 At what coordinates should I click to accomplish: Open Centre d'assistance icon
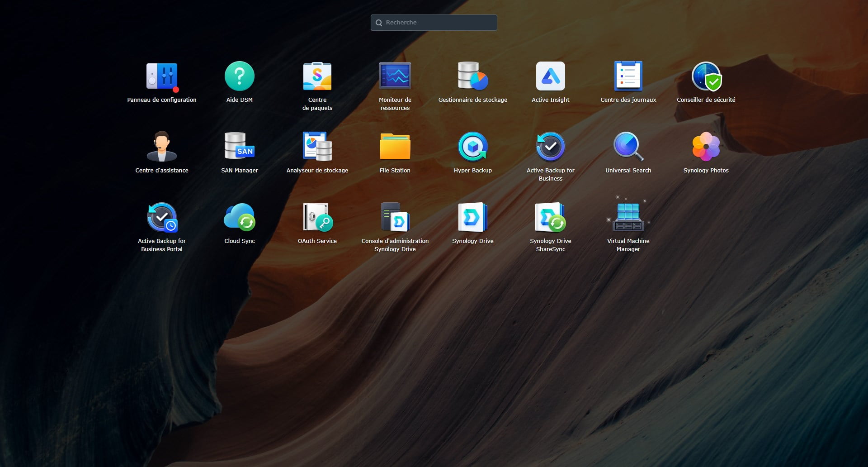pyautogui.click(x=162, y=147)
